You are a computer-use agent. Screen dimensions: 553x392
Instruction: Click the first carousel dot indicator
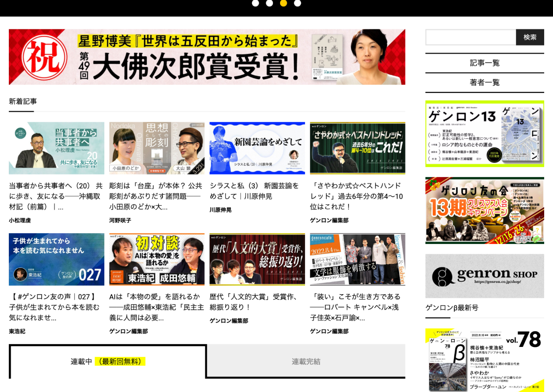(x=256, y=3)
